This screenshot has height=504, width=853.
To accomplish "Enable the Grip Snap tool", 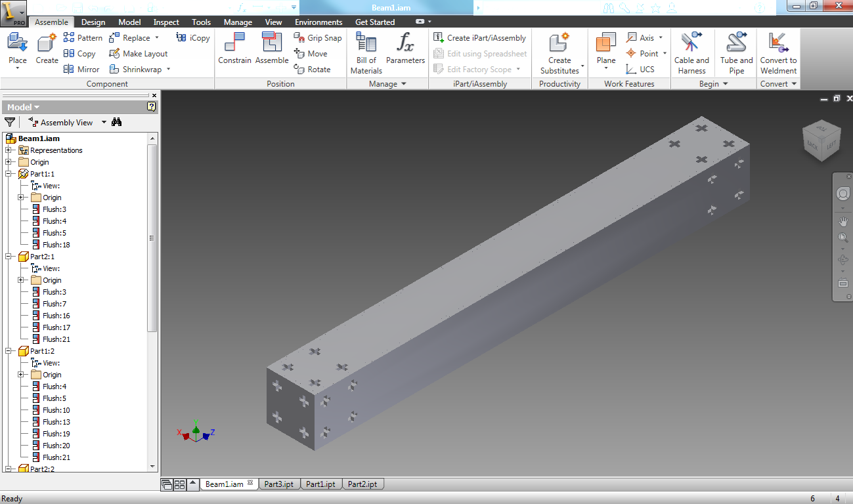I will (318, 38).
